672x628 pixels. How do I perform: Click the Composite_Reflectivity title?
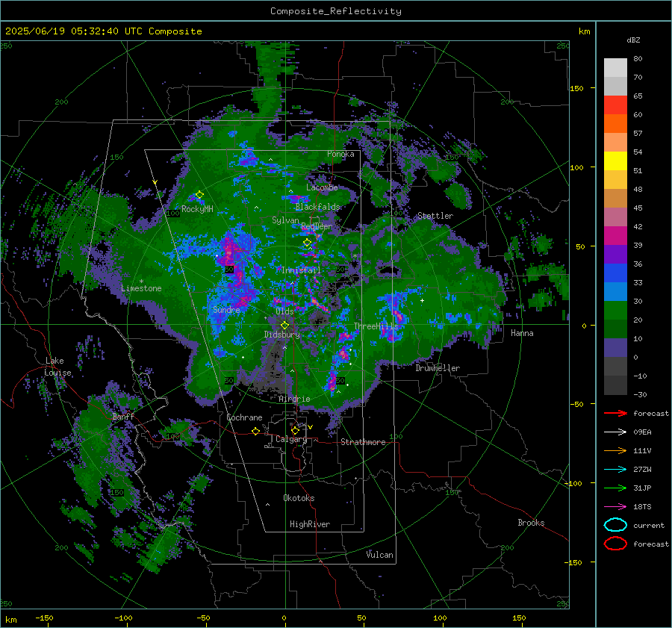coord(336,11)
